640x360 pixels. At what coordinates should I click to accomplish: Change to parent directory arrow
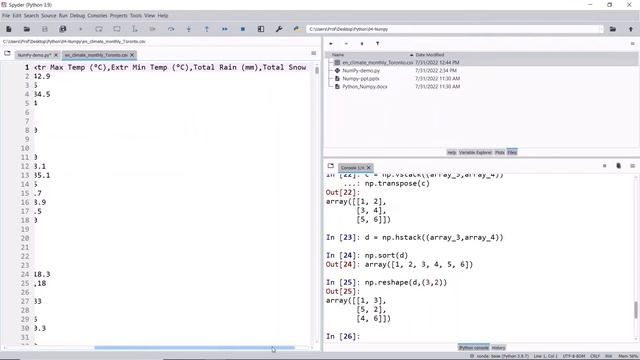pos(631,29)
